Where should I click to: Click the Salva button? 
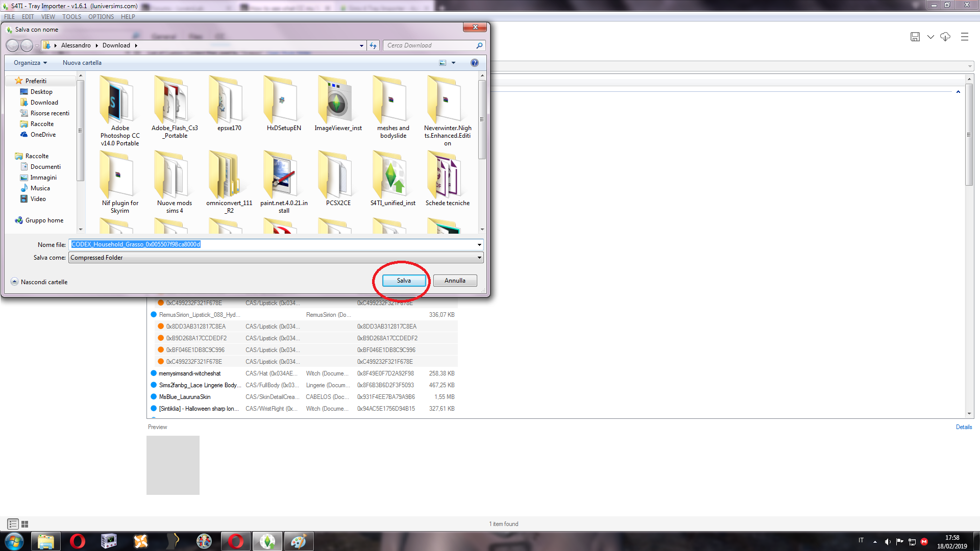(403, 280)
